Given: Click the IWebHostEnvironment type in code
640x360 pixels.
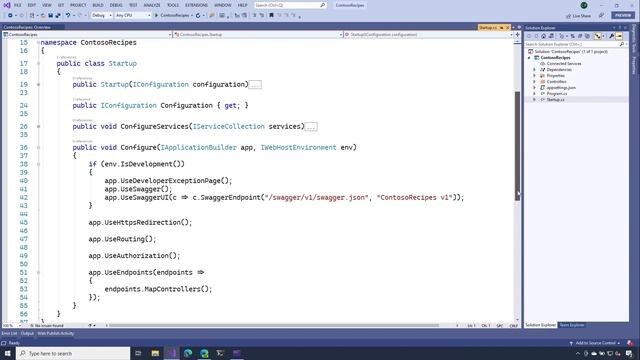Looking at the screenshot, I should pos(298,147).
